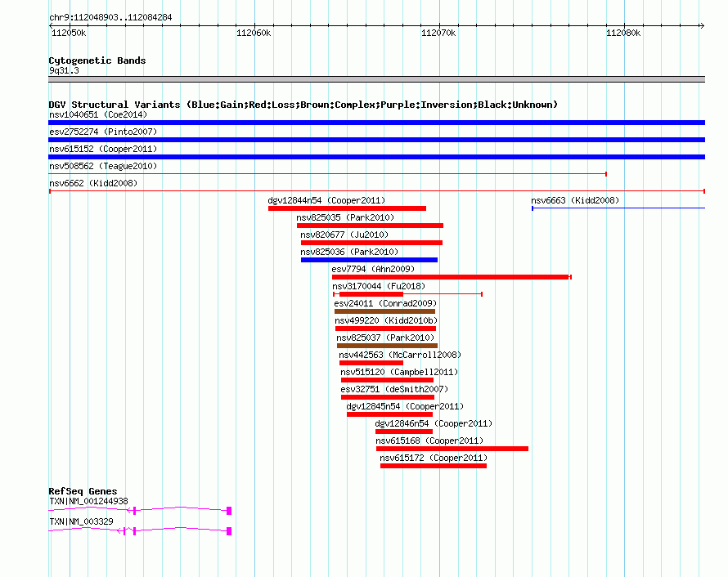Select the nsv820677 (Ju2010) variant label
Viewport: 728px width, 577px height.
344,235
